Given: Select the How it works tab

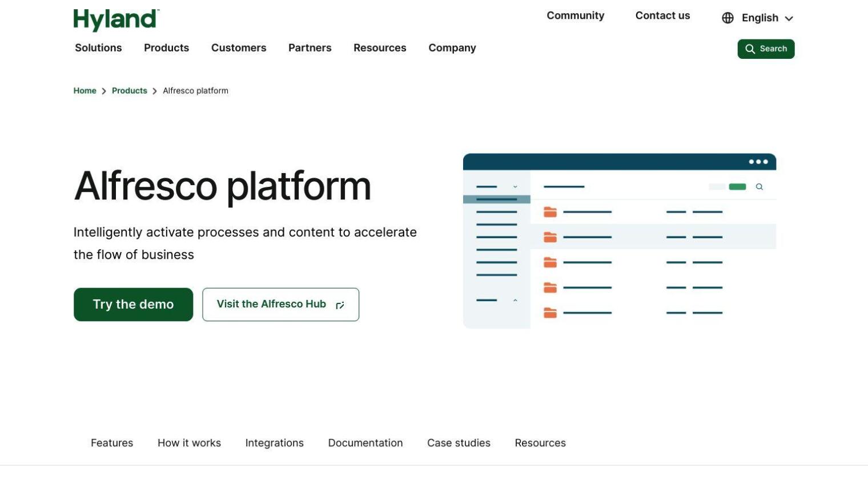Looking at the screenshot, I should click(189, 443).
